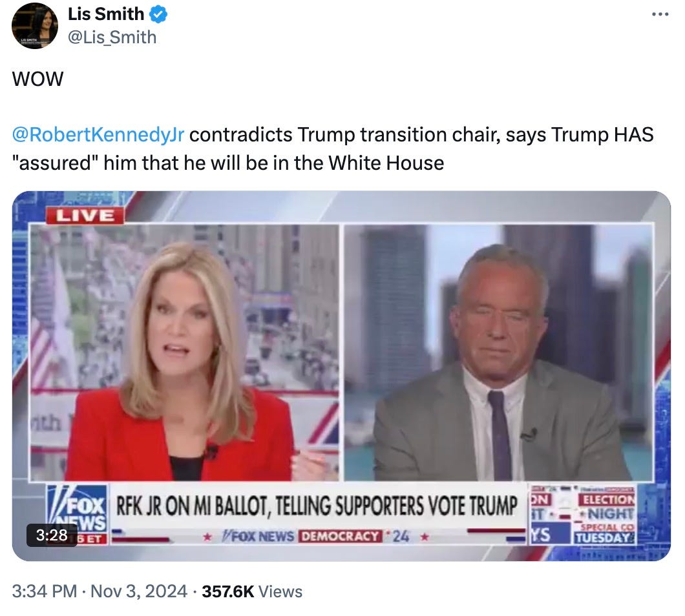
Task: Open the @RobertKennedyJr mention
Action: pos(98,134)
